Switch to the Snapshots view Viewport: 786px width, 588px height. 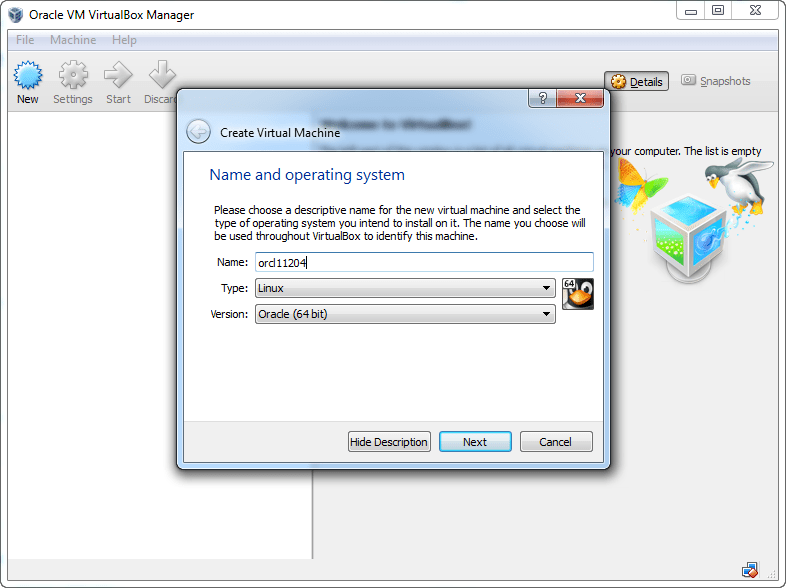point(716,81)
